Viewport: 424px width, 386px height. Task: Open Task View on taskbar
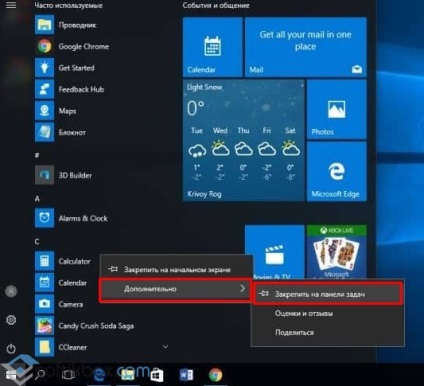coord(68,375)
